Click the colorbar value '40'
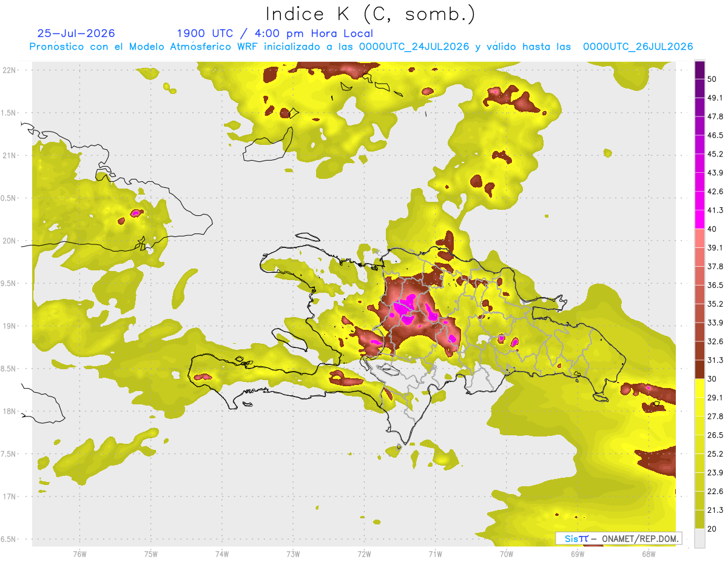This screenshot has width=728, height=562. tap(713, 229)
